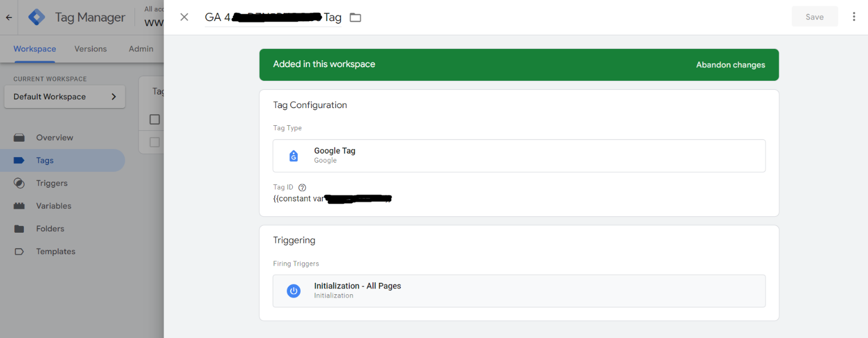
Task: Click the Tags label icon
Action: tap(19, 160)
